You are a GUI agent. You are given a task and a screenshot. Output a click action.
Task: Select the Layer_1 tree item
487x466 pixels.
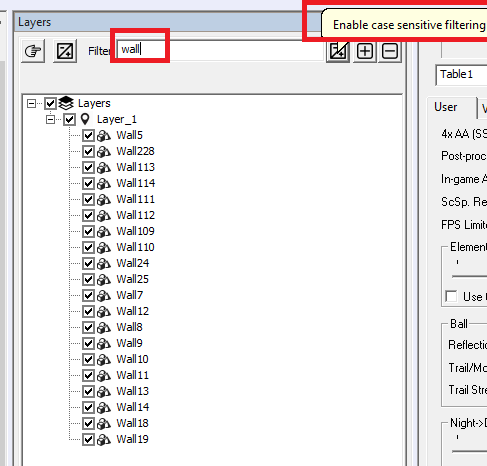117,119
